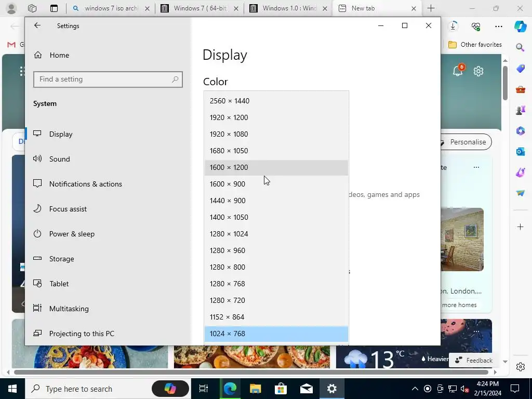This screenshot has width=532, height=399.
Task: Select the 1680 × 1050 resolution option
Action: pyautogui.click(x=276, y=151)
